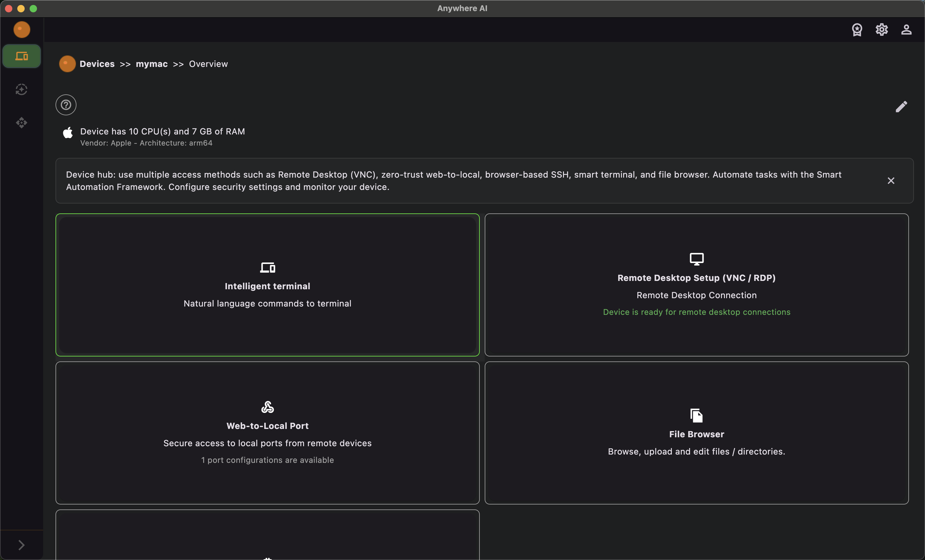Click the 'Remote Desktop Connection' subtitle
The width and height of the screenshot is (925, 560).
(697, 295)
